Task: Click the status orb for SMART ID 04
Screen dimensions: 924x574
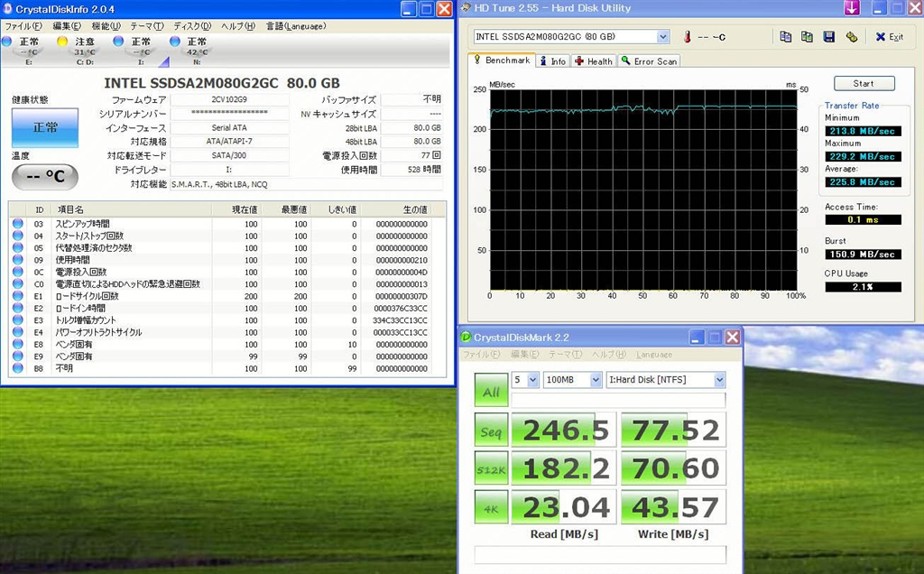Action: point(18,236)
